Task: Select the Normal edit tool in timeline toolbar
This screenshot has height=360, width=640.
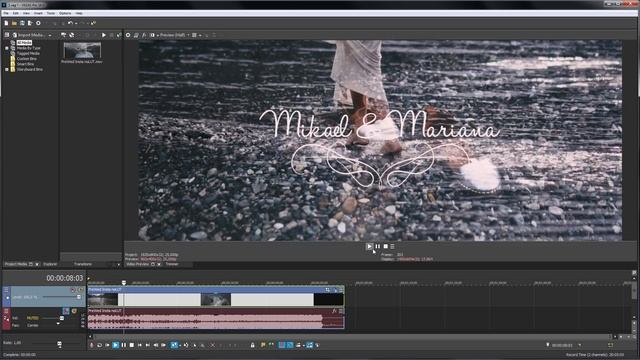Action: point(174,345)
